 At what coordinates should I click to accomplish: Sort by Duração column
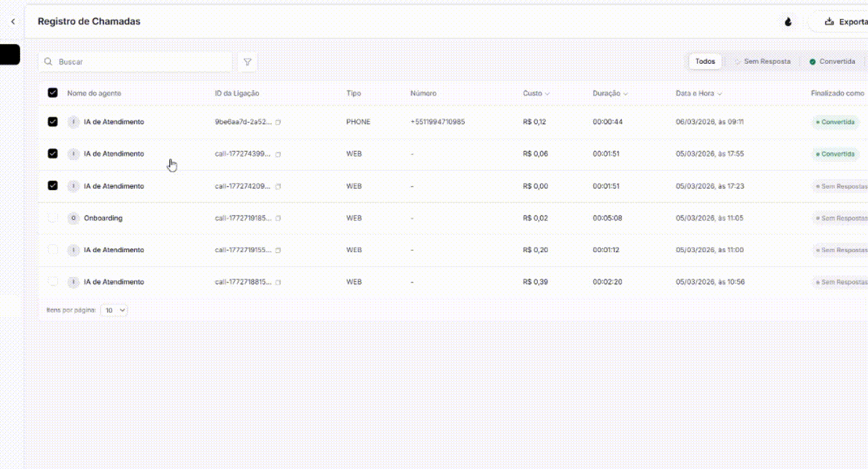(610, 93)
